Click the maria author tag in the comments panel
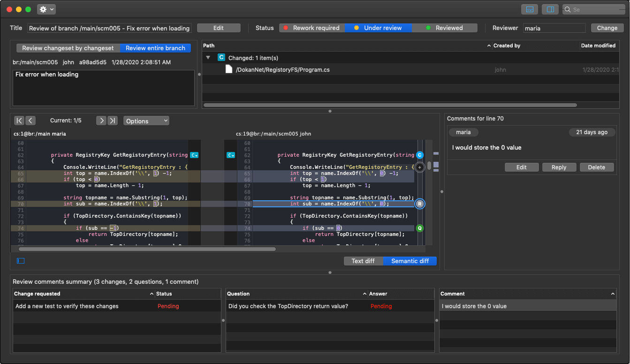630x364 pixels. click(x=463, y=132)
